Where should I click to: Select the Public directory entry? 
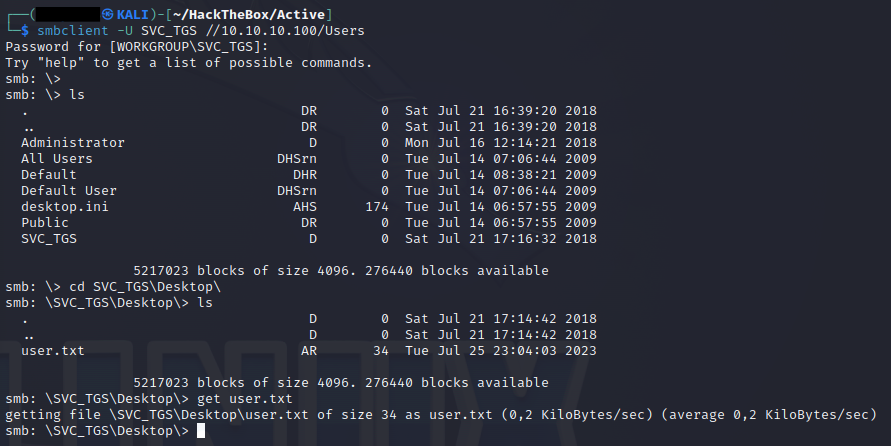pos(45,223)
